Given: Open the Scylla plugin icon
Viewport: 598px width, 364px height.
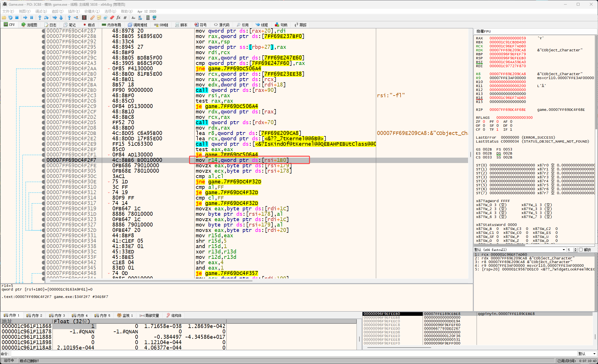Looking at the screenshot, I should pos(84,18).
